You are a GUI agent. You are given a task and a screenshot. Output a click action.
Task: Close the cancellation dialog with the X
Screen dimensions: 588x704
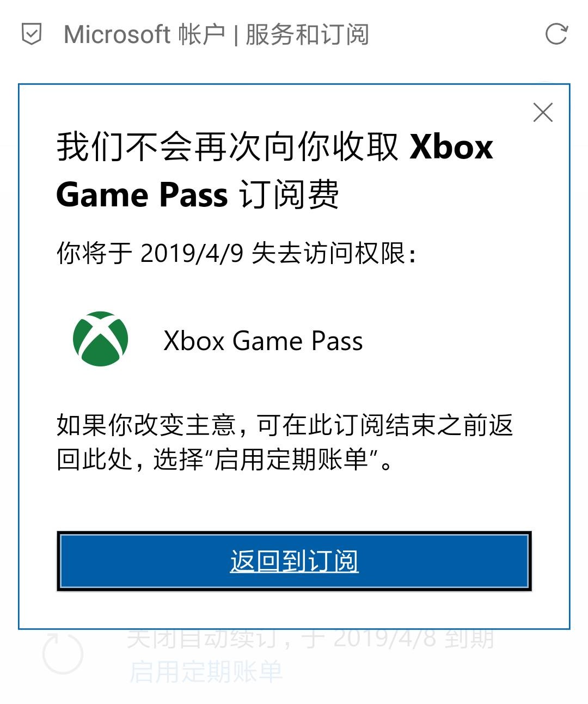(543, 113)
